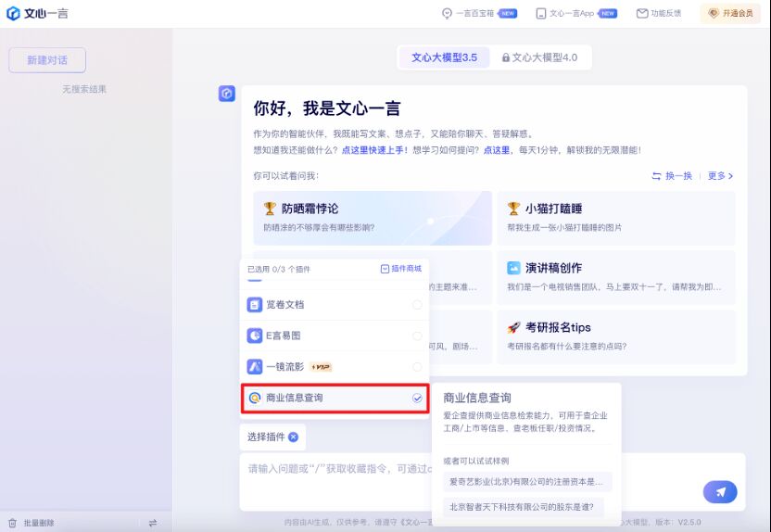Enable the 览卷文档 plugin radio

pyautogui.click(x=417, y=305)
